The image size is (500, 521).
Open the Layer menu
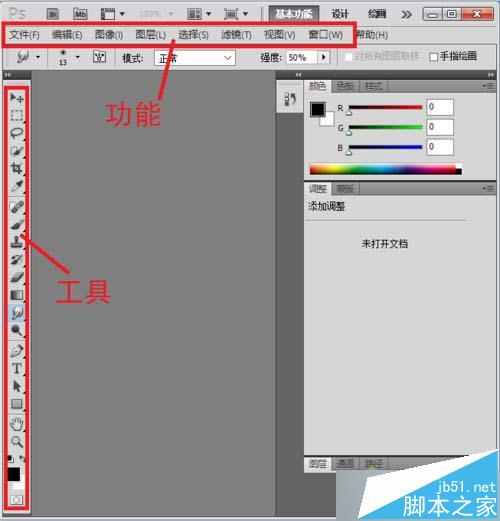(x=150, y=35)
